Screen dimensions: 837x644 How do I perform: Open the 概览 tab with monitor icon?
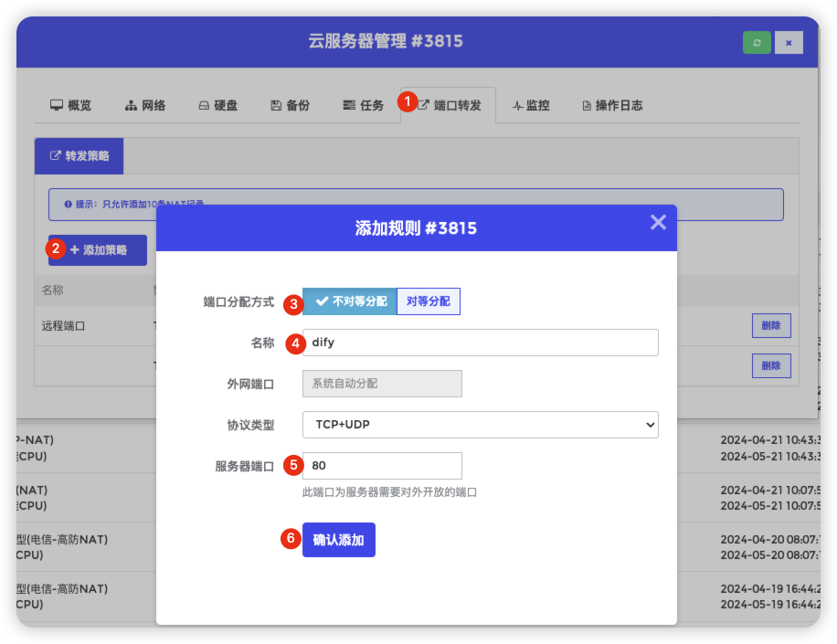(x=70, y=105)
